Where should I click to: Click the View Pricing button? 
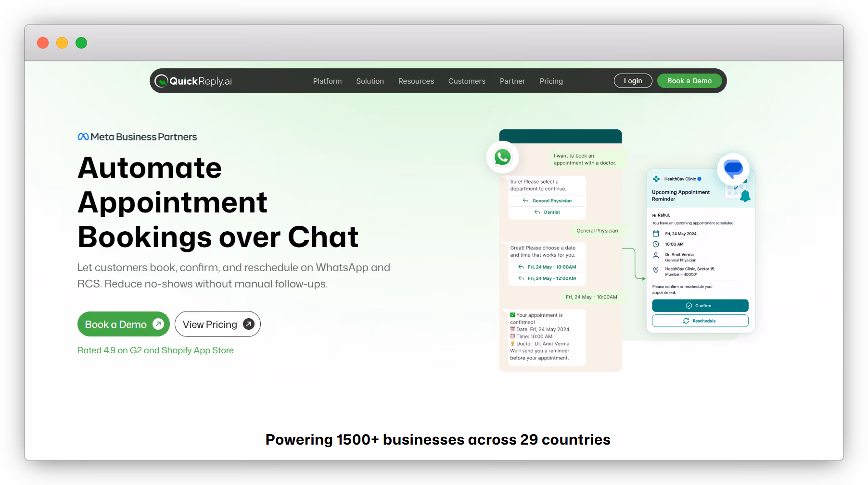tap(217, 324)
